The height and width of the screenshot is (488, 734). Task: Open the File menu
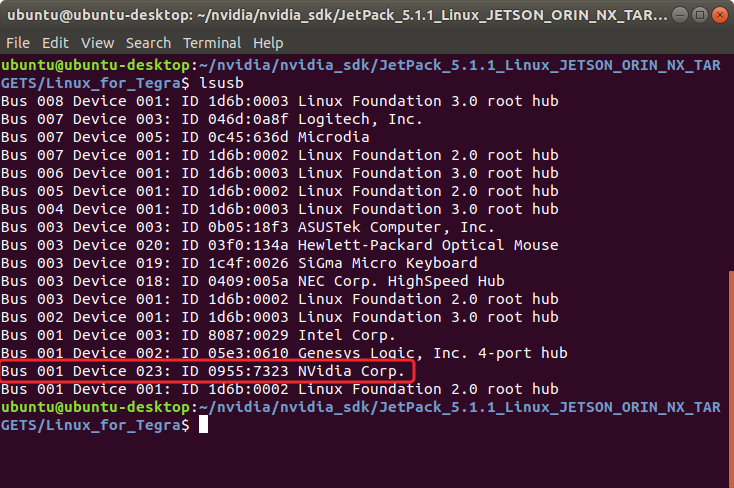pyautogui.click(x=18, y=43)
